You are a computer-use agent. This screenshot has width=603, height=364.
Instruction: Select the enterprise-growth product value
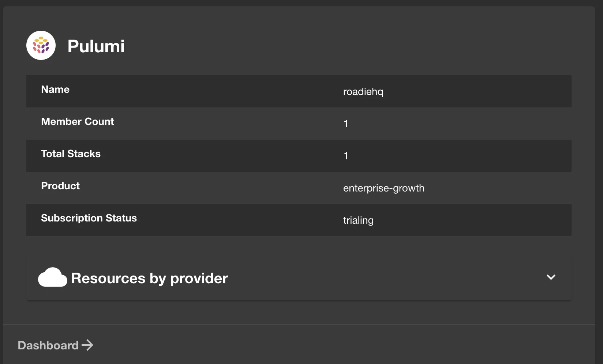point(383,188)
